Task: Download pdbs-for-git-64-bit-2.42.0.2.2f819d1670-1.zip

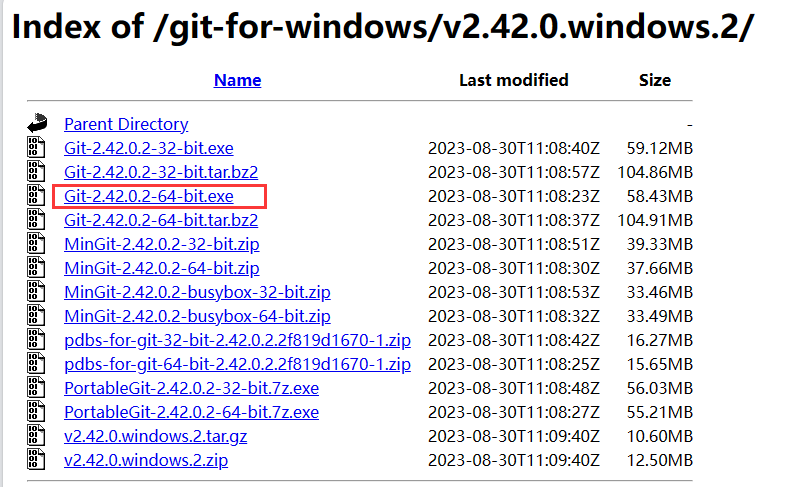Action: (x=237, y=364)
